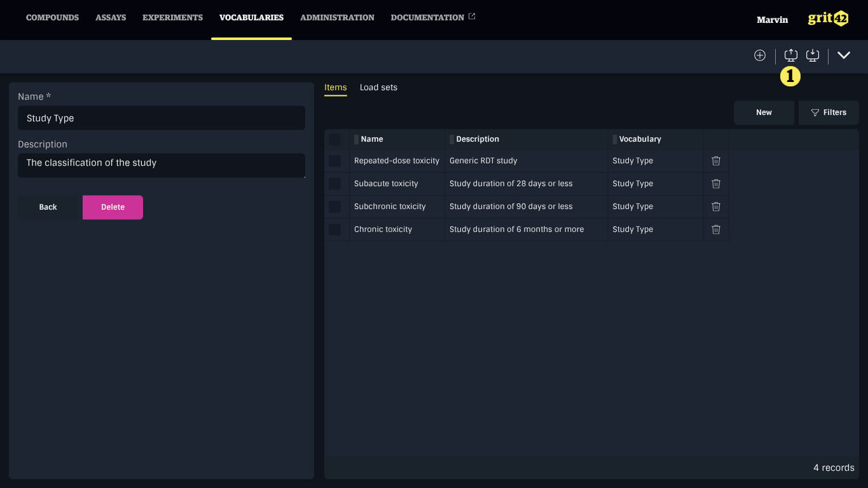Click the Back button
868x488 pixels.
click(x=48, y=207)
